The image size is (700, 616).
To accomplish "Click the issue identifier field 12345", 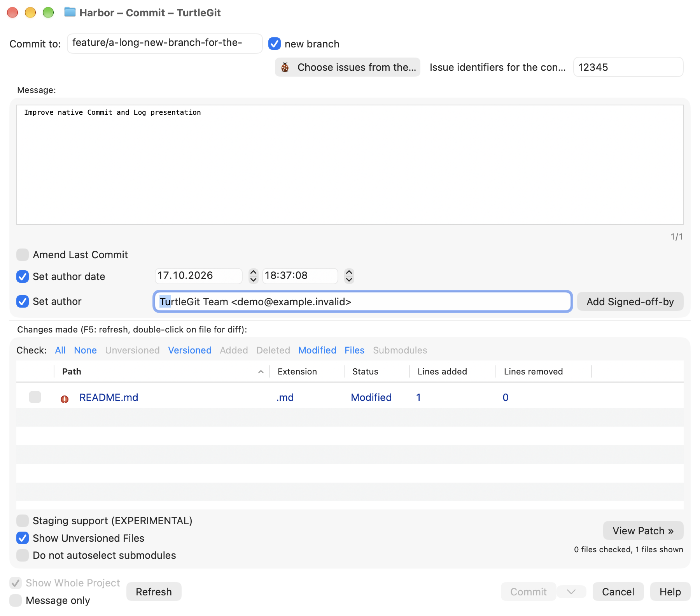I will pos(628,67).
